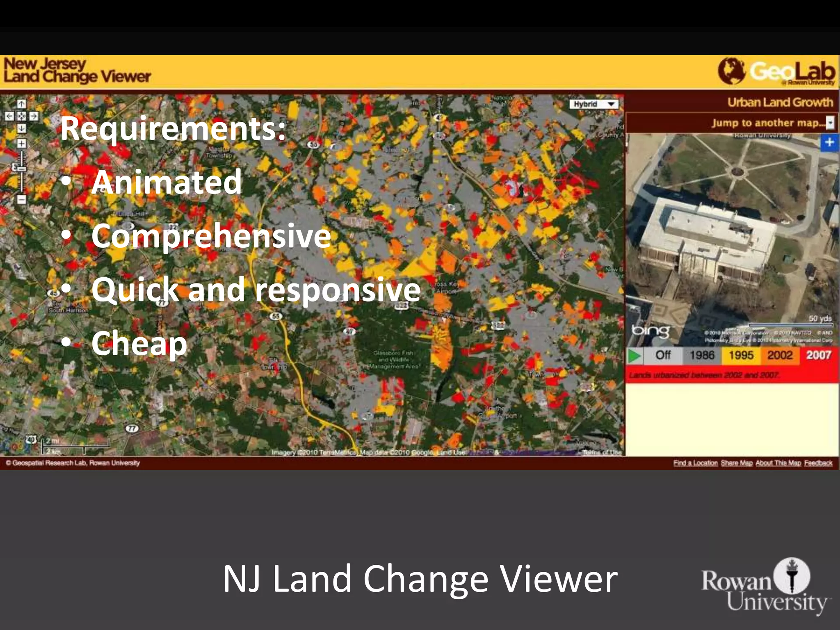Click the Bing aerial photo thumbnail
Viewport: 840px width, 630px height.
732,240
